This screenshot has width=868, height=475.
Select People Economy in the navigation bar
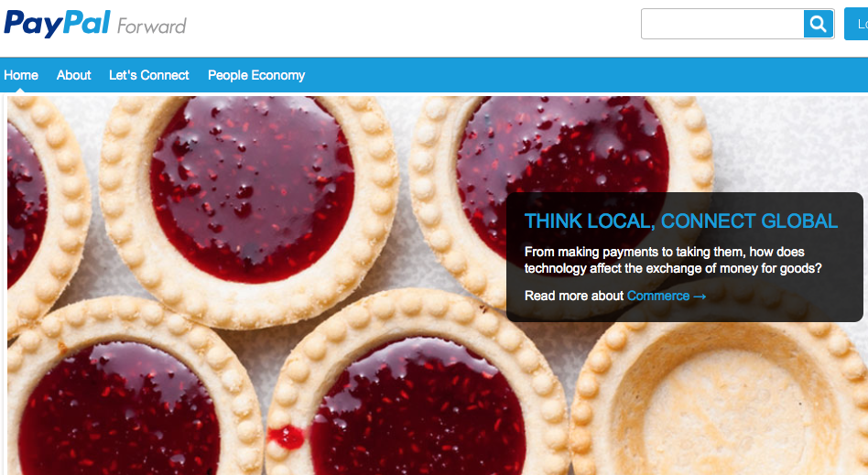click(x=256, y=75)
